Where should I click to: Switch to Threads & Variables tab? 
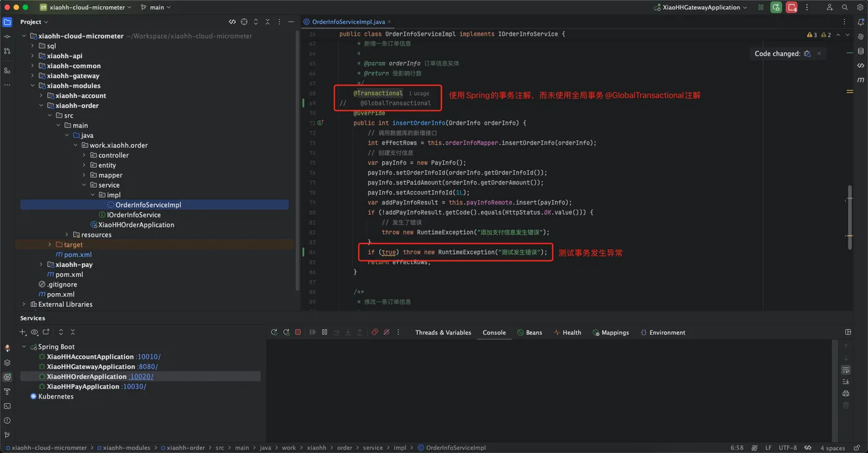(443, 333)
